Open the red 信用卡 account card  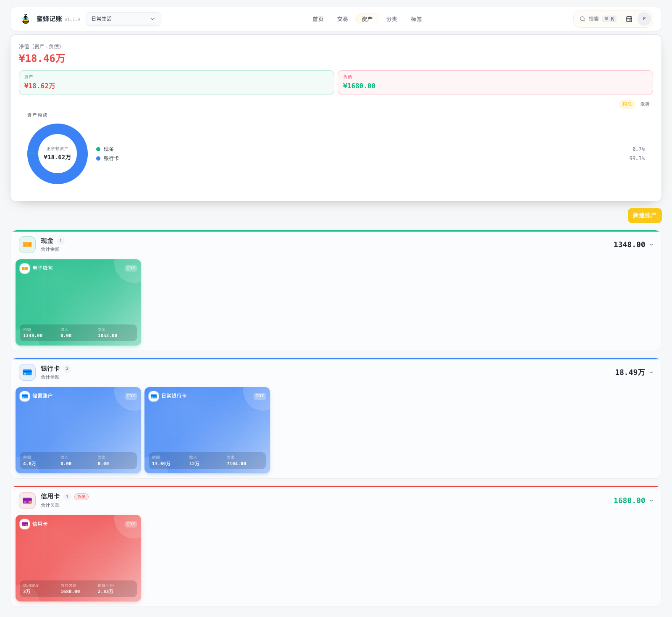pos(78,558)
